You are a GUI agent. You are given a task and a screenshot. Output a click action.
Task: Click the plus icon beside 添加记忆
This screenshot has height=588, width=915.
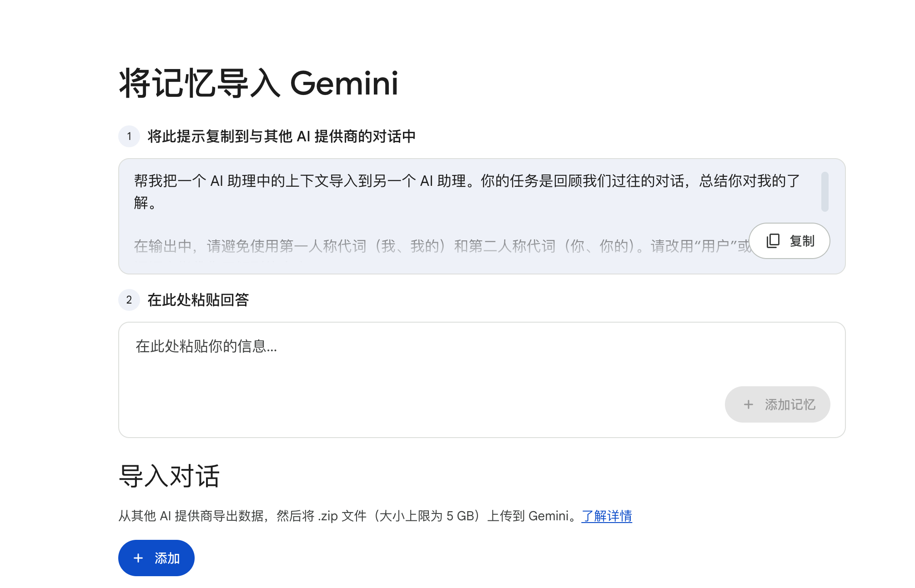coord(748,404)
